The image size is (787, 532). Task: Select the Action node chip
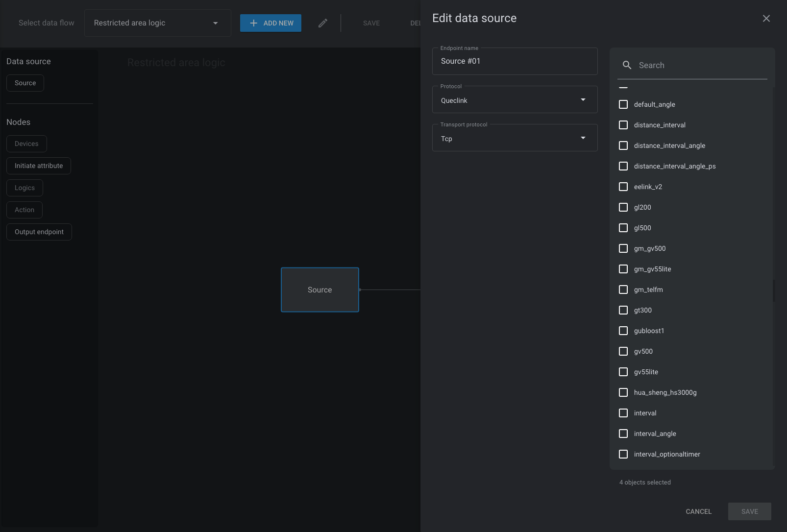tap(25, 210)
